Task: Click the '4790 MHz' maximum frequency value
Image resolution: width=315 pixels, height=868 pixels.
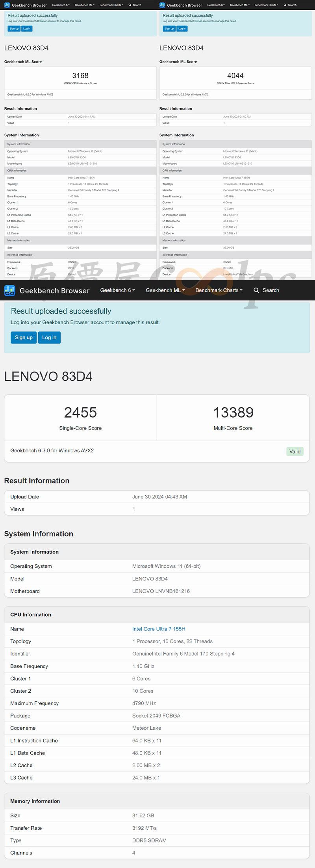Action: click(144, 703)
